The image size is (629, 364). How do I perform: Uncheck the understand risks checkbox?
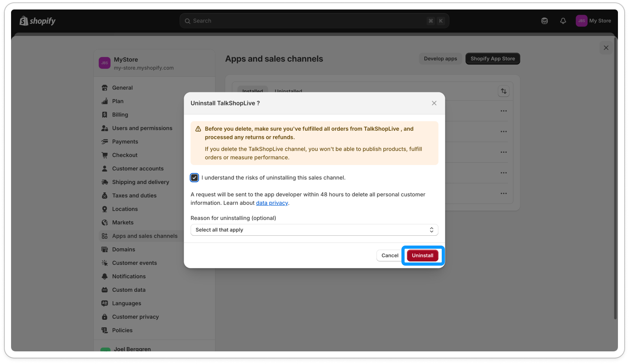coord(194,178)
